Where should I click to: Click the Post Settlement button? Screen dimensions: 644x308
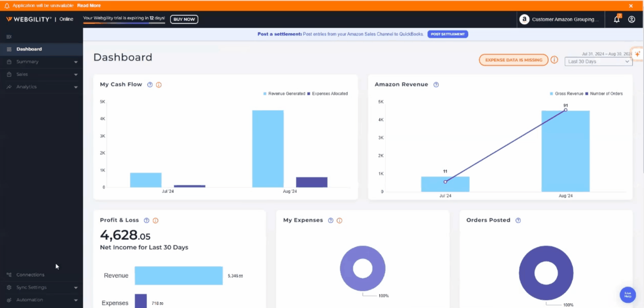click(x=447, y=34)
